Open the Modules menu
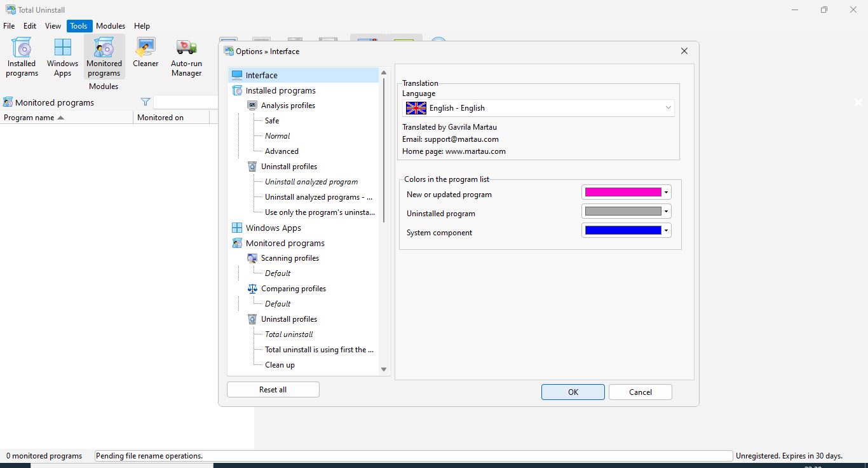The image size is (868, 468). [x=111, y=26]
